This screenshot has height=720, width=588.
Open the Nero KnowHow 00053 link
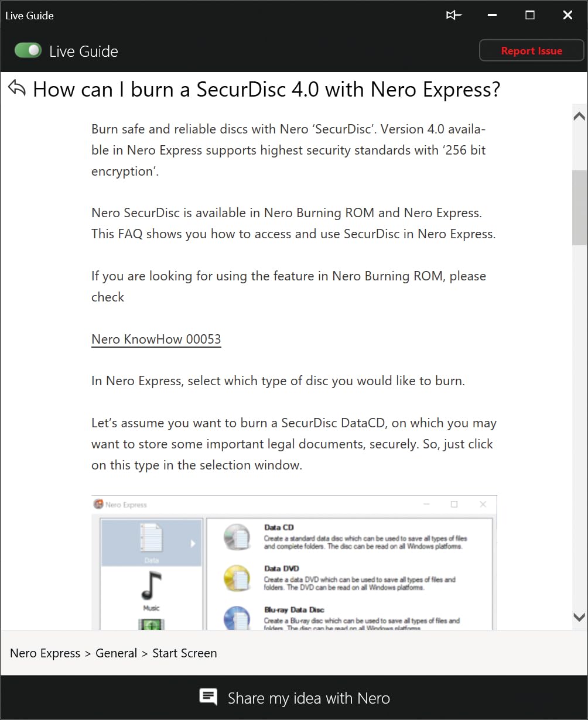pos(156,340)
